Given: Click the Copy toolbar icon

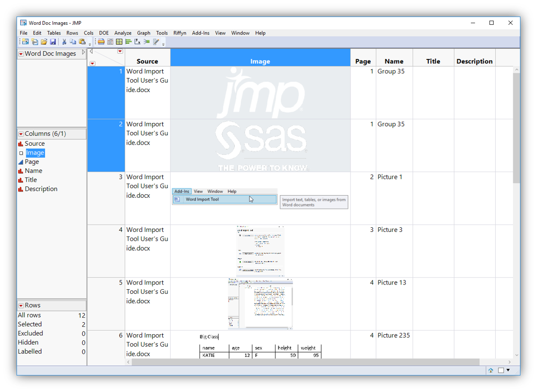Looking at the screenshot, I should [x=73, y=42].
